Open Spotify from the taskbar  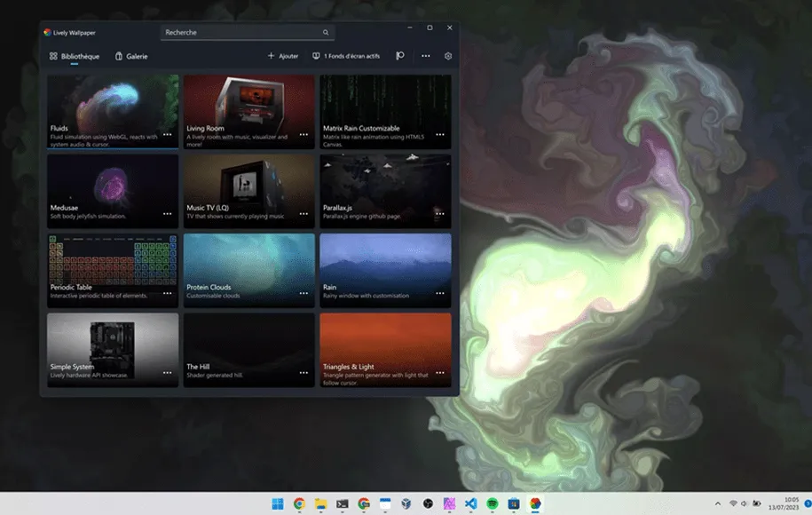tap(493, 503)
